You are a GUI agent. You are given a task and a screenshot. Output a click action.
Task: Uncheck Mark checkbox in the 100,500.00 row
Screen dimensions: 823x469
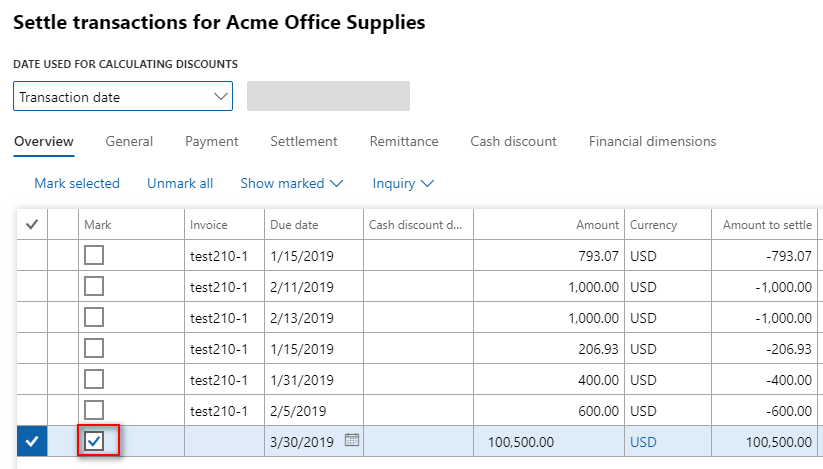tap(94, 441)
